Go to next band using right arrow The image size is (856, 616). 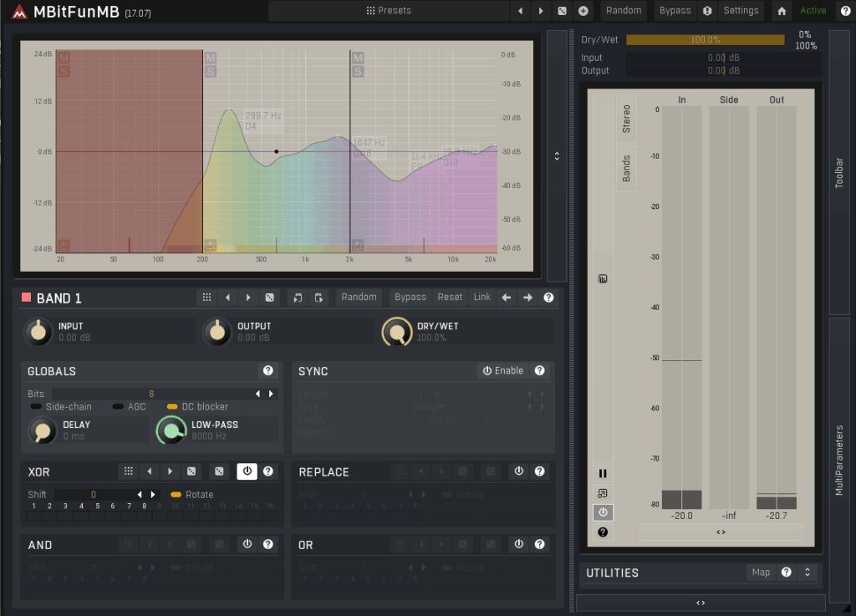coord(527,298)
